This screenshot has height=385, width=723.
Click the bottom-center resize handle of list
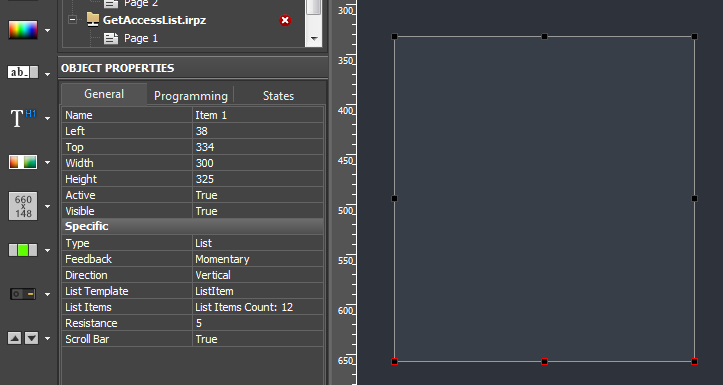pyautogui.click(x=544, y=361)
